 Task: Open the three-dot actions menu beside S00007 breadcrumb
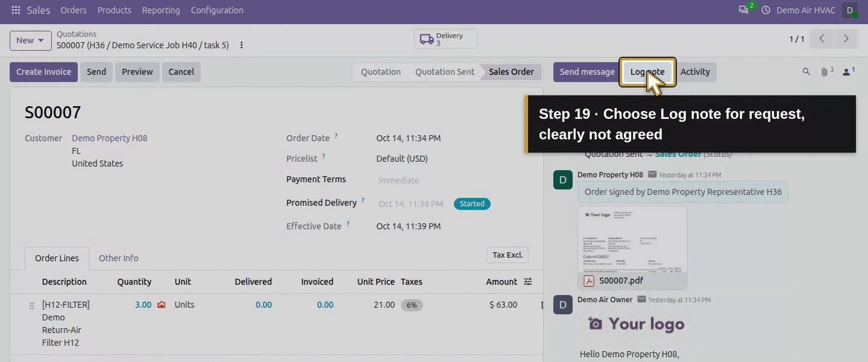point(242,45)
